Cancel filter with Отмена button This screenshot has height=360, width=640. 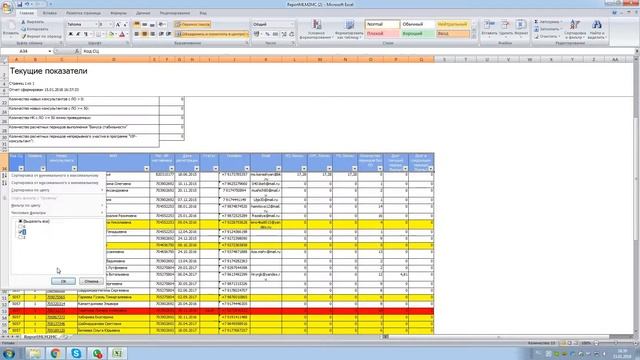coord(91,281)
